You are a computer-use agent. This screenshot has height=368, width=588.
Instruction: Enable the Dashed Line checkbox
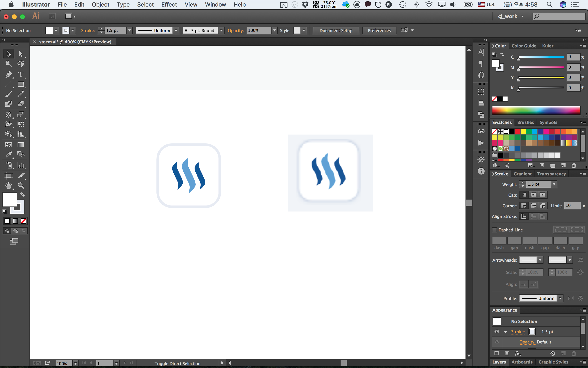point(494,230)
